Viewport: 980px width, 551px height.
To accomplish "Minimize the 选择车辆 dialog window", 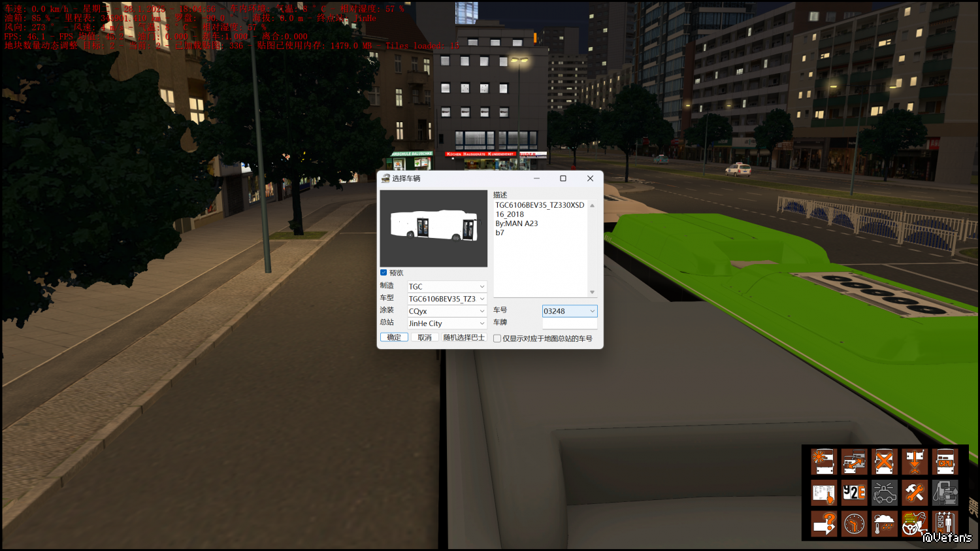I will (x=536, y=178).
